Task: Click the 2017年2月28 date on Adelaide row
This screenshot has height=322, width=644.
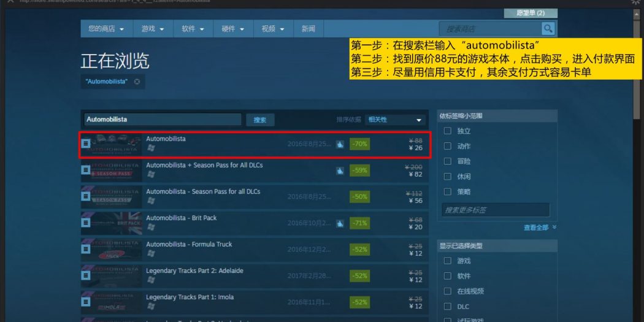Action: point(309,276)
